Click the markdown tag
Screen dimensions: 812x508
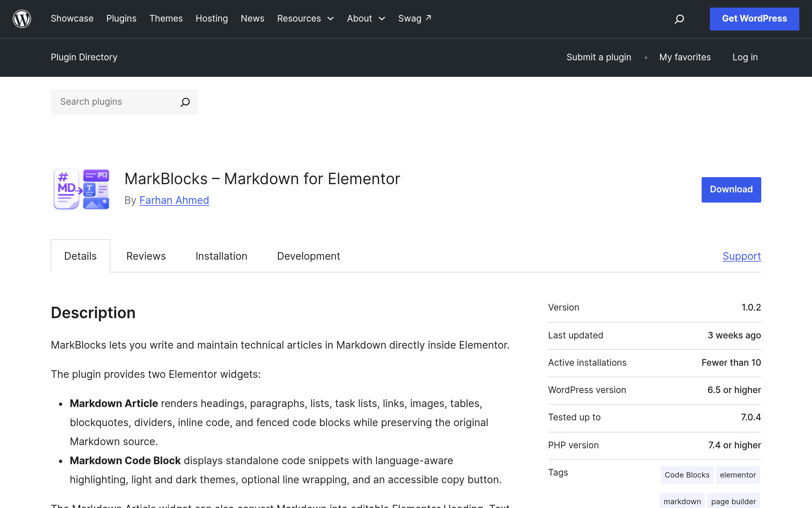pos(682,501)
